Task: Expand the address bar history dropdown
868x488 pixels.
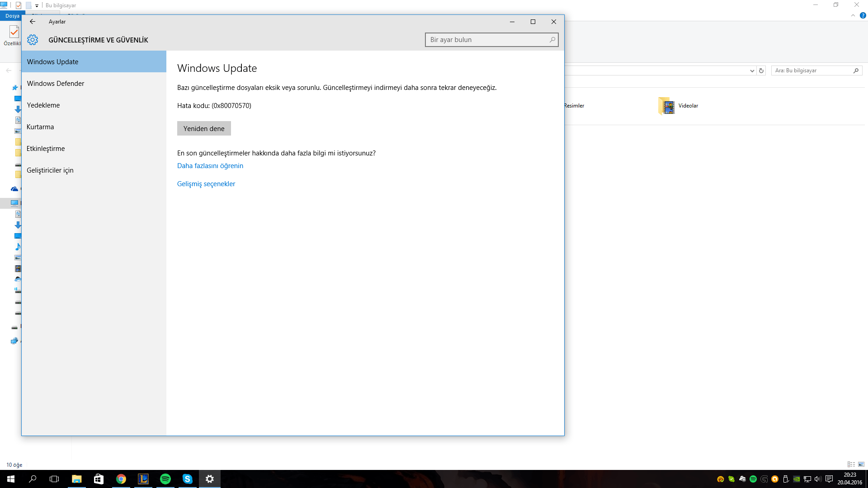Action: (x=752, y=70)
